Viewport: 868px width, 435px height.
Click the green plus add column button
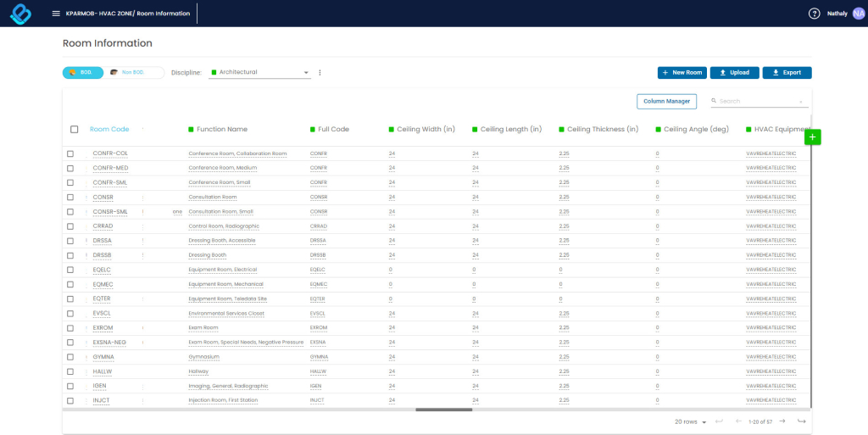point(812,137)
